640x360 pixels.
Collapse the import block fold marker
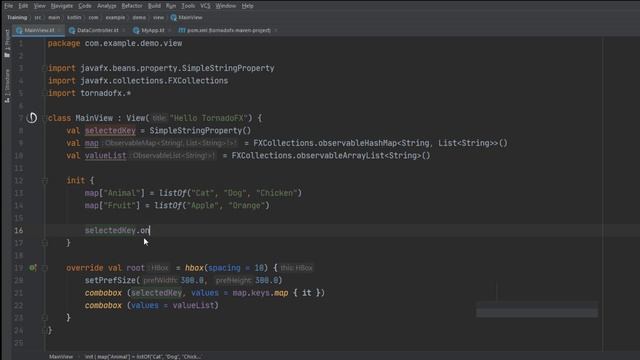click(x=44, y=68)
